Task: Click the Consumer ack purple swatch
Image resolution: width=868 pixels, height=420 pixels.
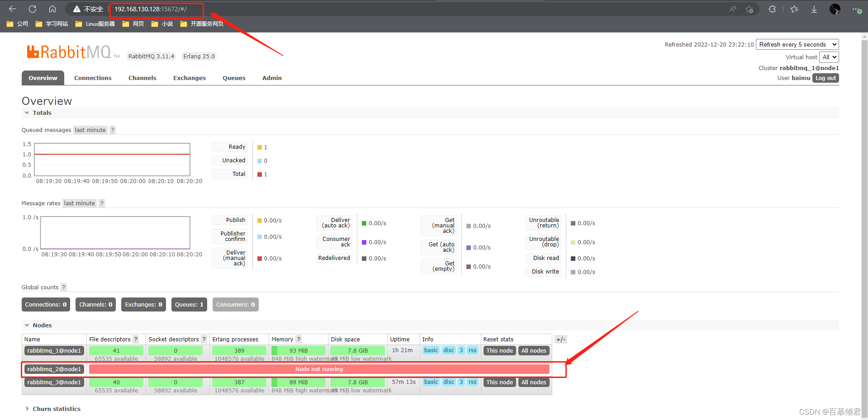Action: tap(364, 242)
